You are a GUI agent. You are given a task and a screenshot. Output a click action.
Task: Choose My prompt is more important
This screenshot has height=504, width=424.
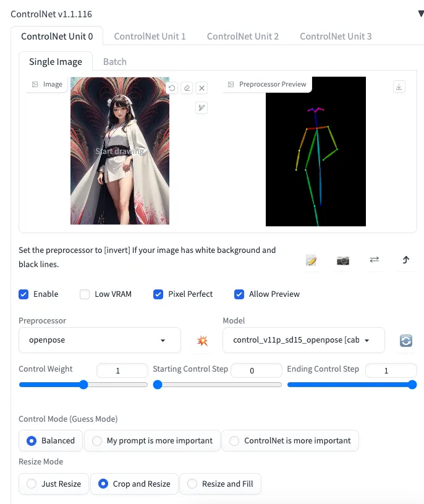click(152, 440)
